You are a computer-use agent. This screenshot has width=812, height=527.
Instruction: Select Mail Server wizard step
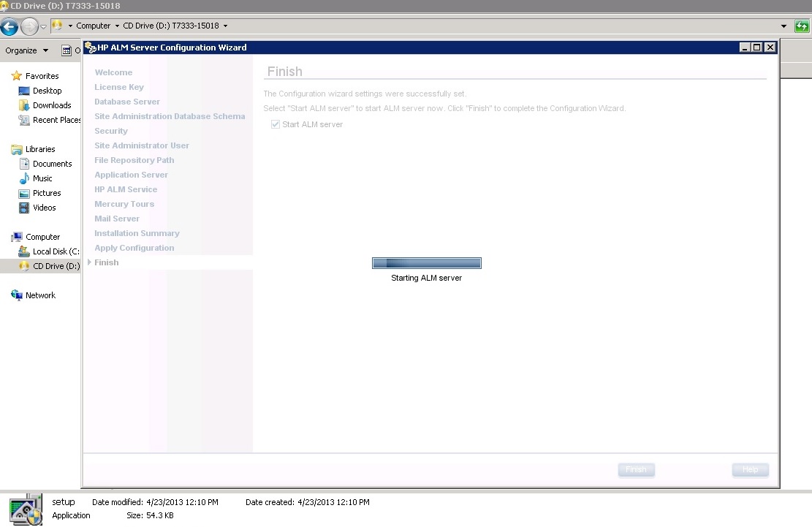pos(116,219)
